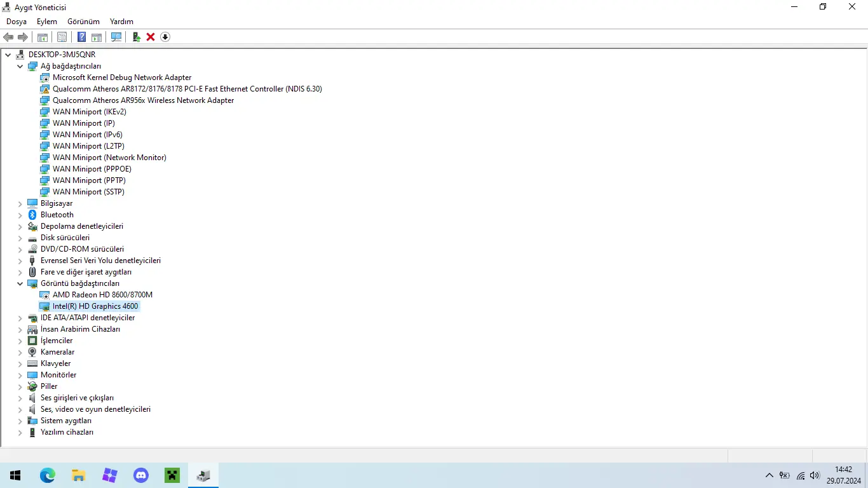Expand Ses, video ve oyun denetleyicileri
Viewport: 868px width, 488px height.
(x=20, y=409)
